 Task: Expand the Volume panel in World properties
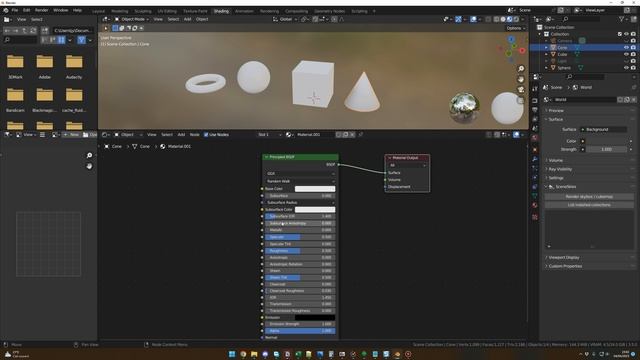pos(556,160)
